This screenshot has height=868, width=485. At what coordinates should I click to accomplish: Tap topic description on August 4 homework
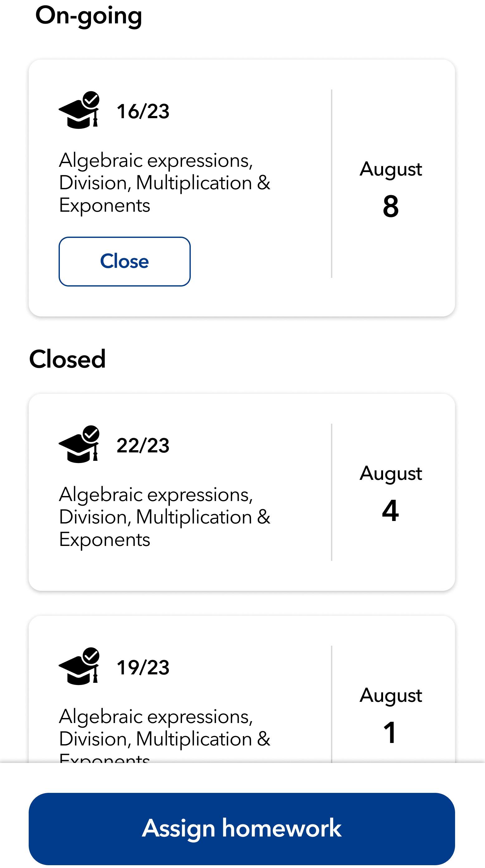point(164,517)
